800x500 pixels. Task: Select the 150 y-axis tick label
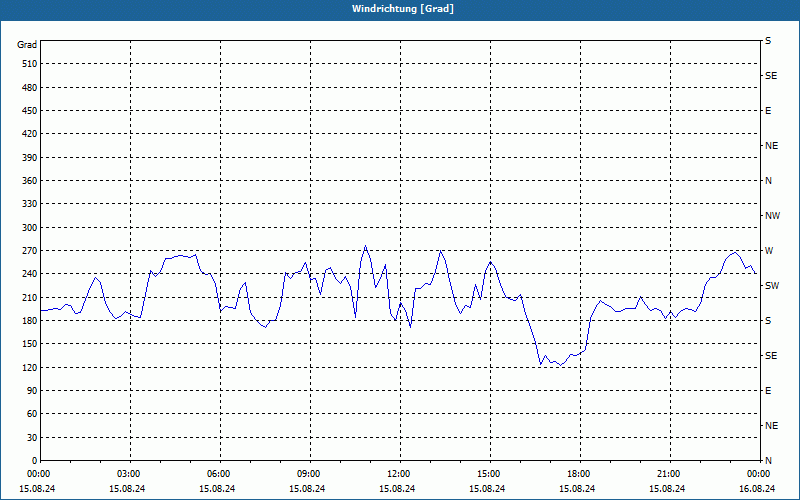coord(30,344)
